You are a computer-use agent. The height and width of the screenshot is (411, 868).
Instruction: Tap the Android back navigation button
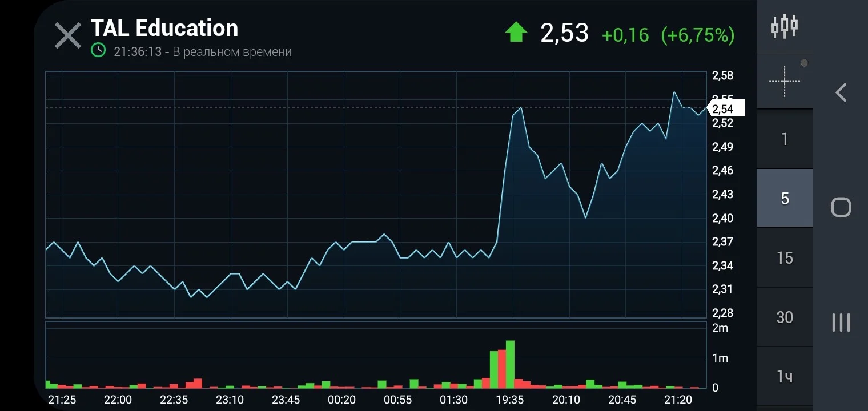841,92
